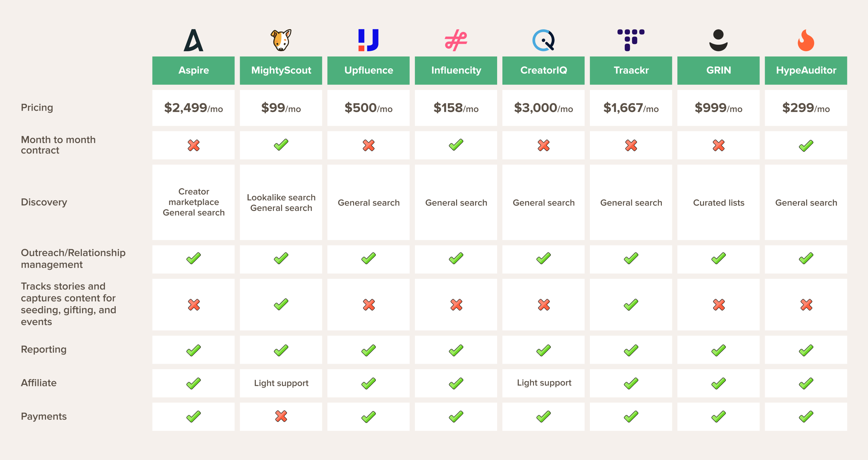Click Aspire's month to month red X

[193, 145]
